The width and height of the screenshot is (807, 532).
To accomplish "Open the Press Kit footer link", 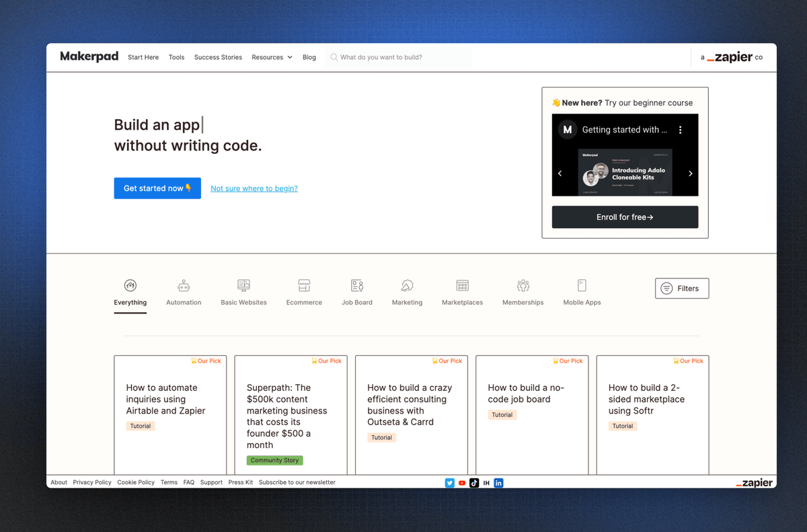I will click(x=241, y=482).
